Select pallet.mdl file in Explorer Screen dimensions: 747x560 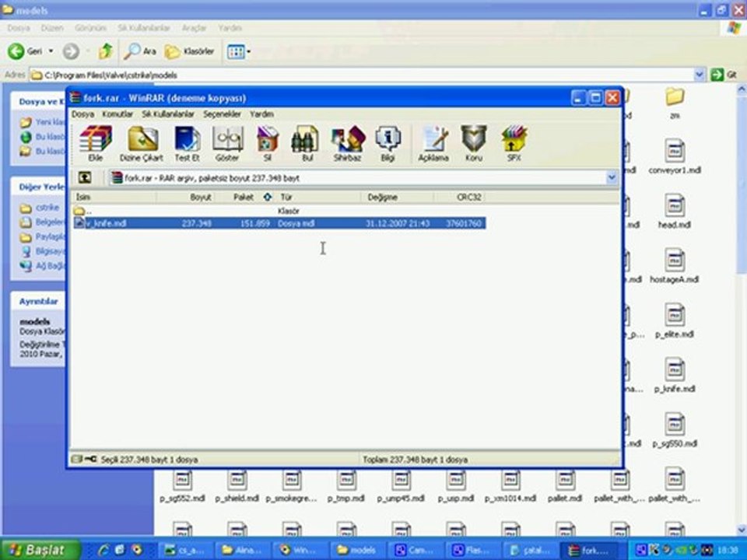point(565,485)
